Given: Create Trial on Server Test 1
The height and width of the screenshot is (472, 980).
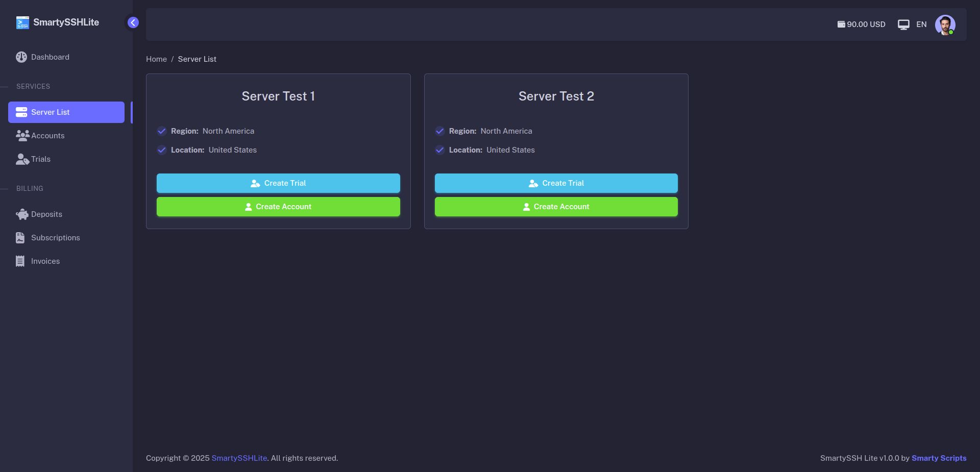Looking at the screenshot, I should 278,183.
